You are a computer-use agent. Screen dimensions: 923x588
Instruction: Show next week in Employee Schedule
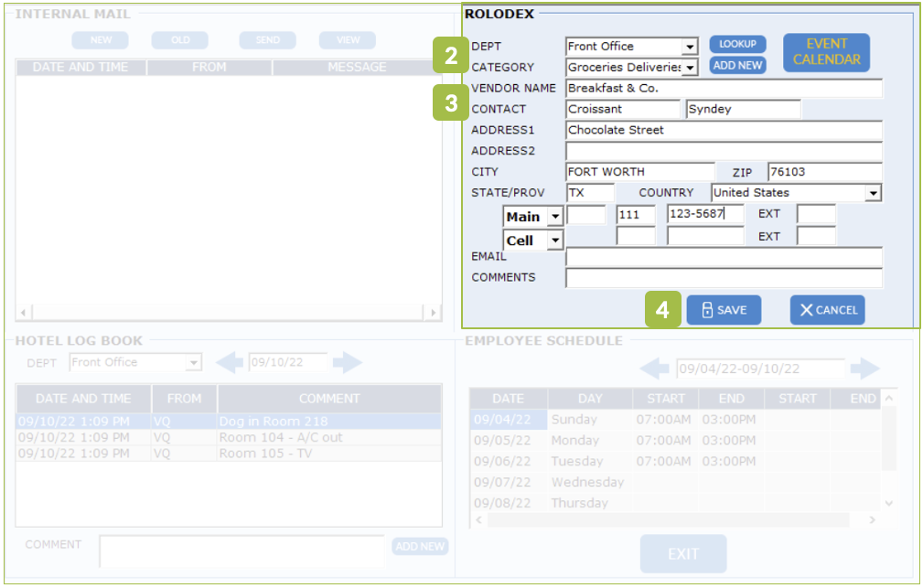tap(864, 369)
